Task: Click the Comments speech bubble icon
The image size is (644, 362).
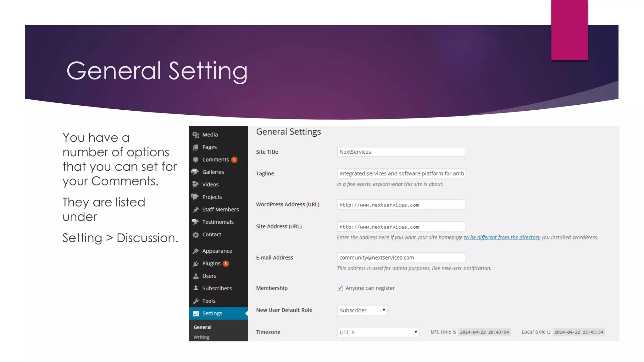Action: pos(196,160)
